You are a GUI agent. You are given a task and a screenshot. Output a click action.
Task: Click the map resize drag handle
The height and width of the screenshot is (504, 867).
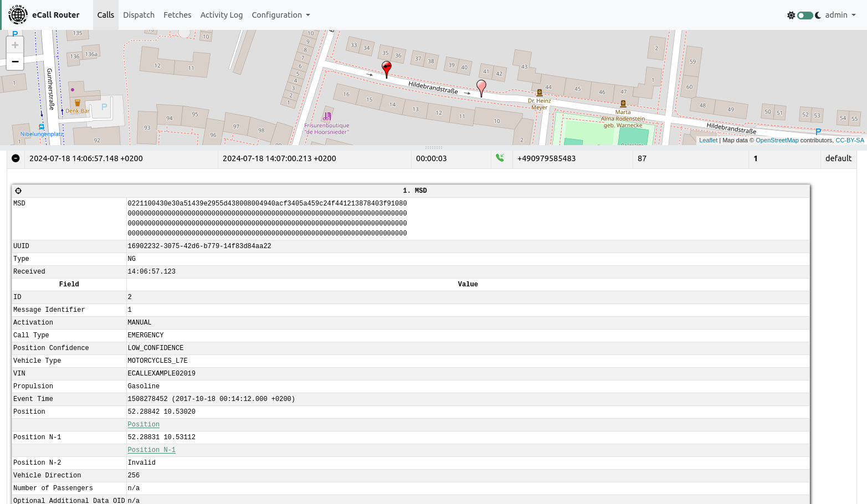[x=433, y=147]
